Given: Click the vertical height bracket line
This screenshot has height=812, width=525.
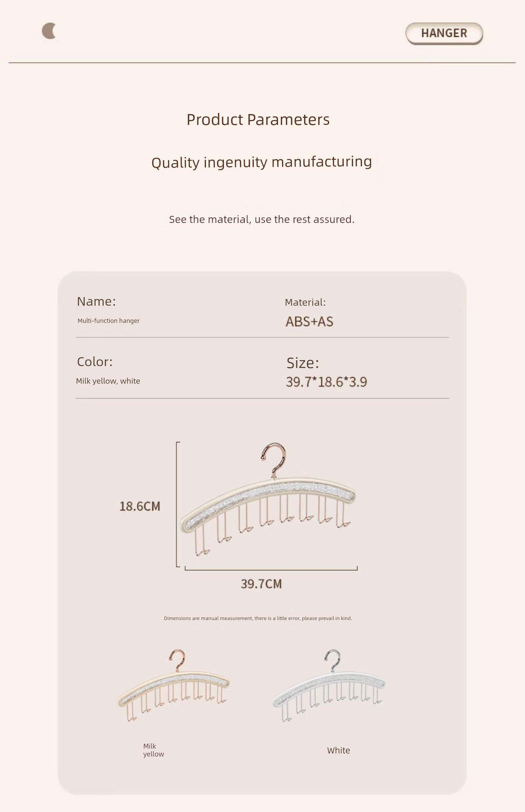Looking at the screenshot, I should click(177, 504).
